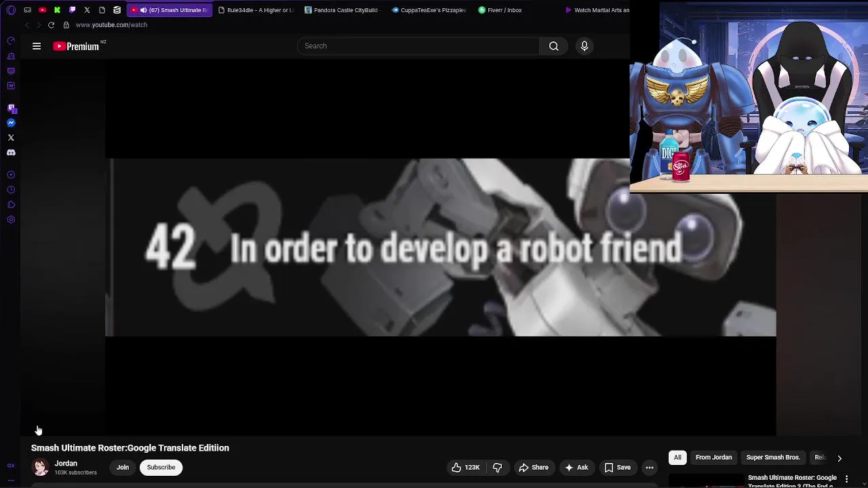Open browser Settings gear in sidebar
The width and height of the screenshot is (868, 488).
pyautogui.click(x=11, y=220)
